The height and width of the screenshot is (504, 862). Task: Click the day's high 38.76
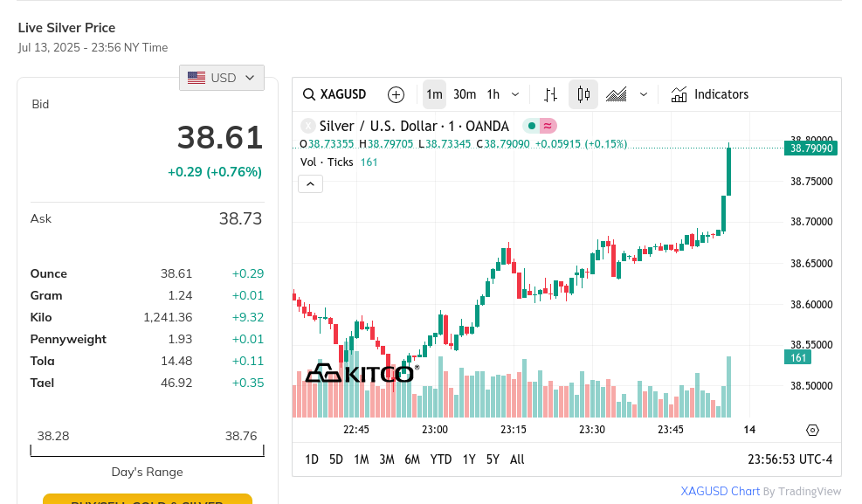pos(241,437)
